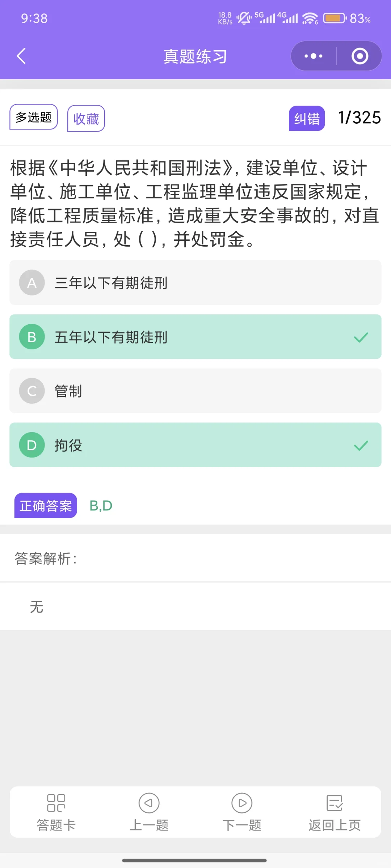
Task: Open the answer card grid icon
Action: [56, 803]
